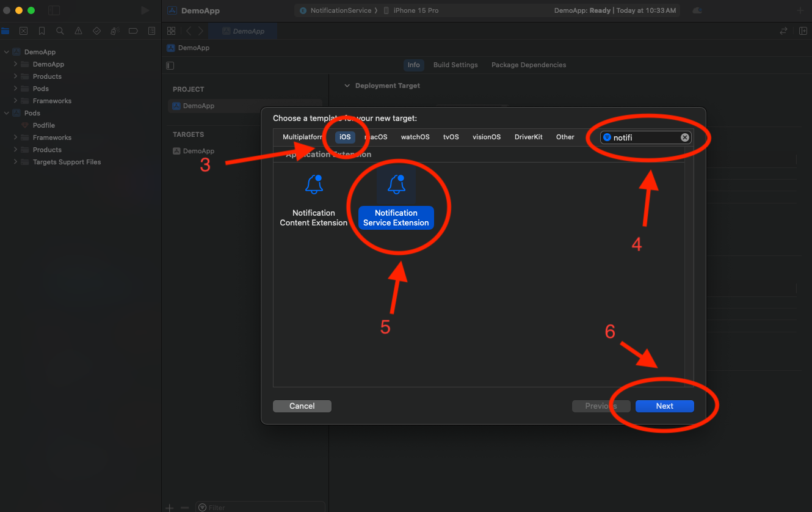
Task: Choose the iPhone 15 Pro run destination
Action: click(411, 10)
